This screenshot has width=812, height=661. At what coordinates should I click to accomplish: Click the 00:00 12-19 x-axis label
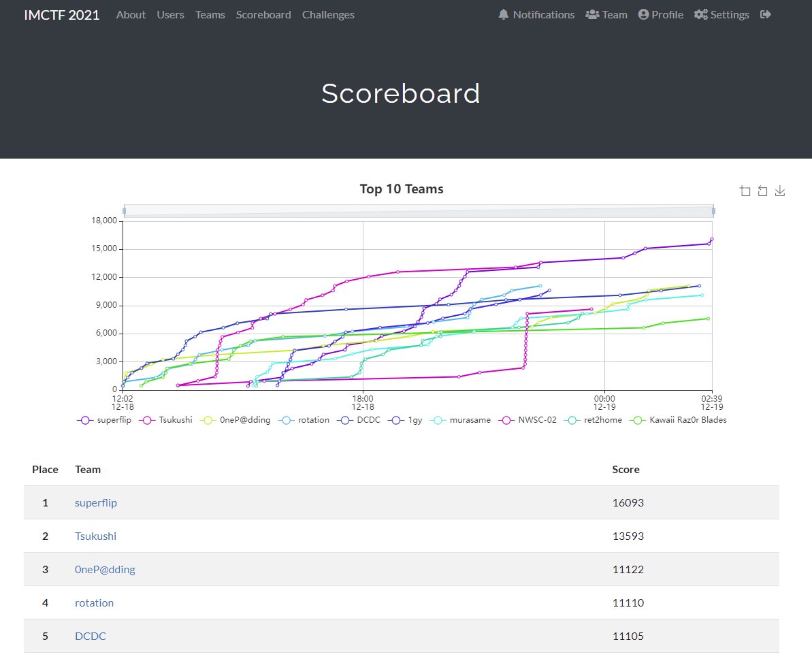click(604, 402)
